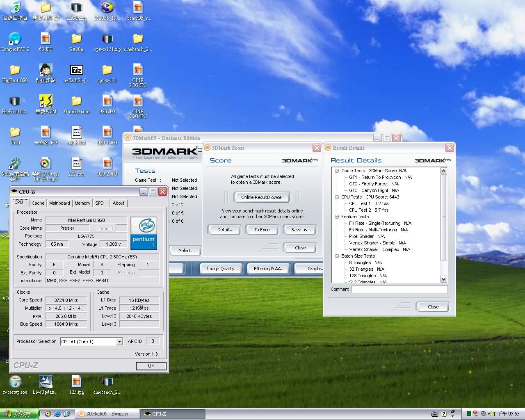
Task: Collapse the Feature Tests tree node
Action: (x=337, y=217)
